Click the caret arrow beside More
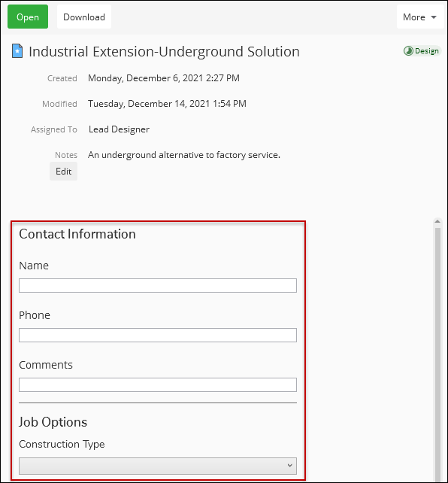 [434, 17]
